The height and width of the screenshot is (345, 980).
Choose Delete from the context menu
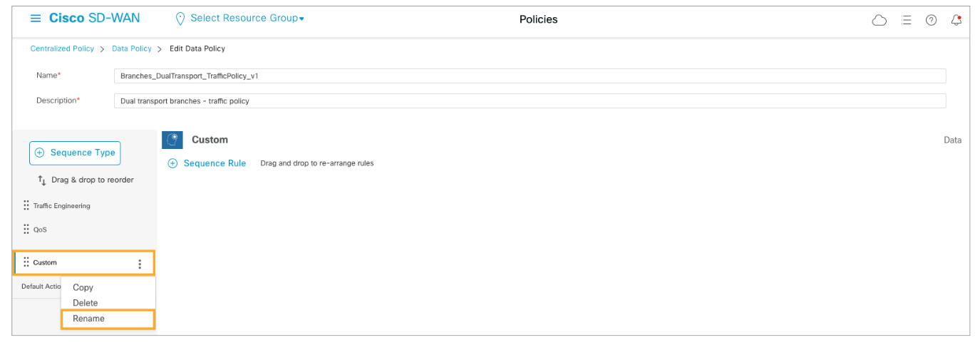(x=86, y=303)
